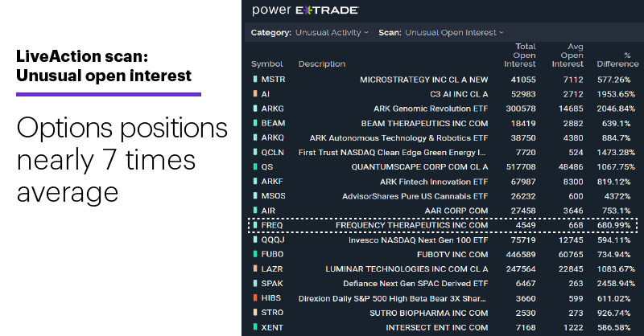Click the color marker beside ARKF

point(255,182)
